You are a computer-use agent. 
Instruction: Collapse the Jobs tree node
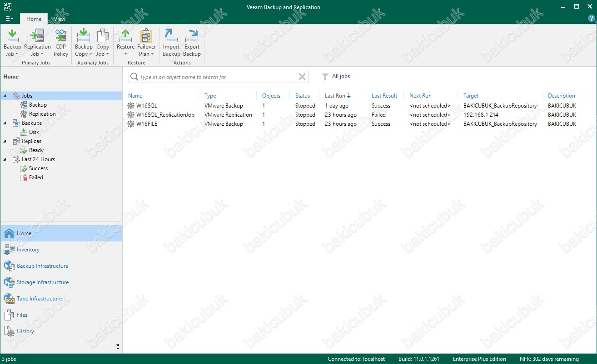(x=5, y=96)
